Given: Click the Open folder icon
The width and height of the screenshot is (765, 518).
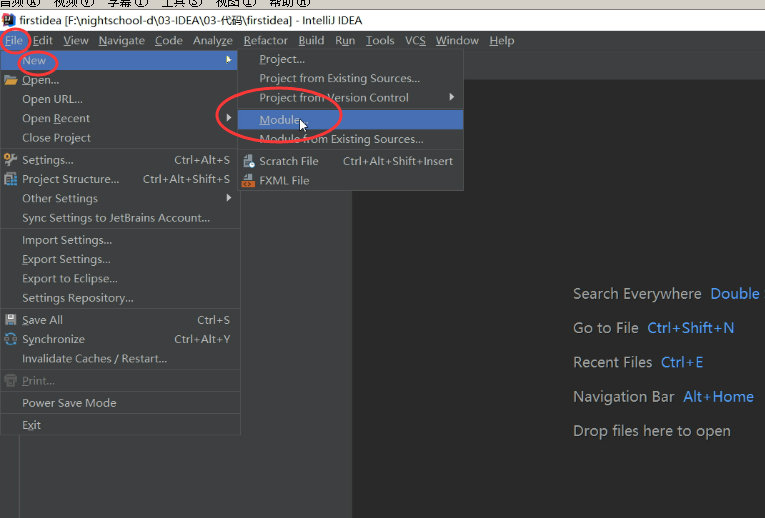Looking at the screenshot, I should (11, 80).
